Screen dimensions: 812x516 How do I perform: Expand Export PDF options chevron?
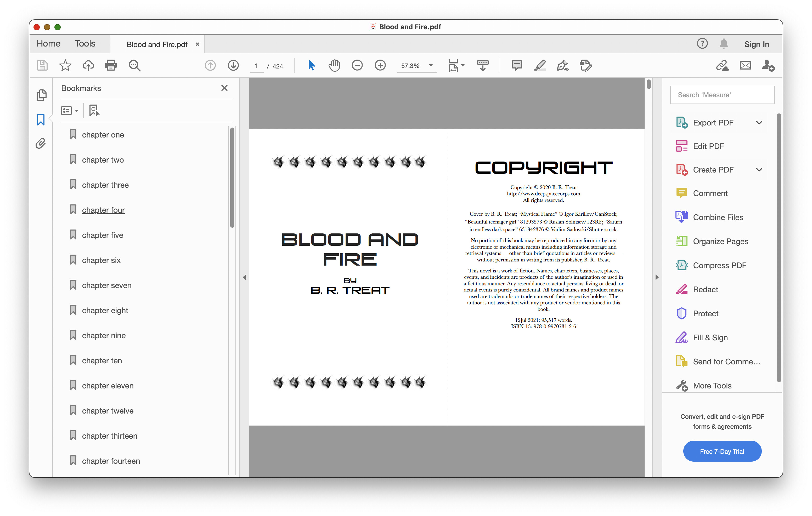point(759,123)
